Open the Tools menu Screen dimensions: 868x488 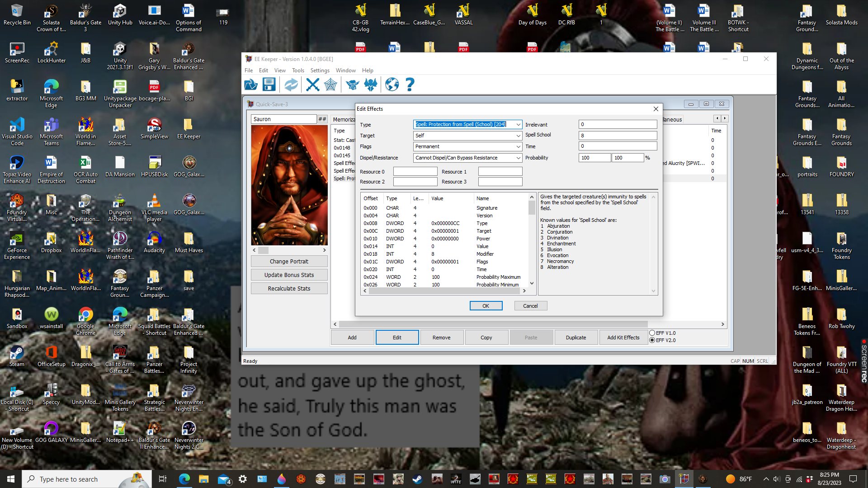tap(298, 70)
